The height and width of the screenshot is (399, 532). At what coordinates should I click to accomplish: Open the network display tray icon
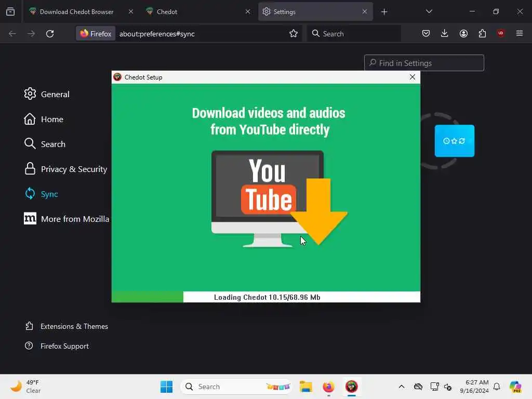pyautogui.click(x=434, y=387)
